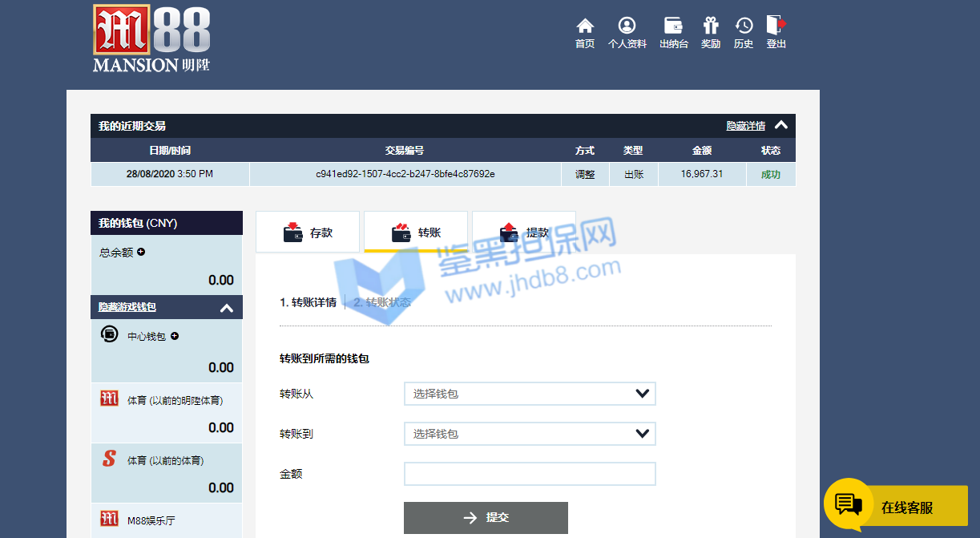The image size is (980, 538).
Task: Go to home page via house icon
Action: [x=585, y=26]
